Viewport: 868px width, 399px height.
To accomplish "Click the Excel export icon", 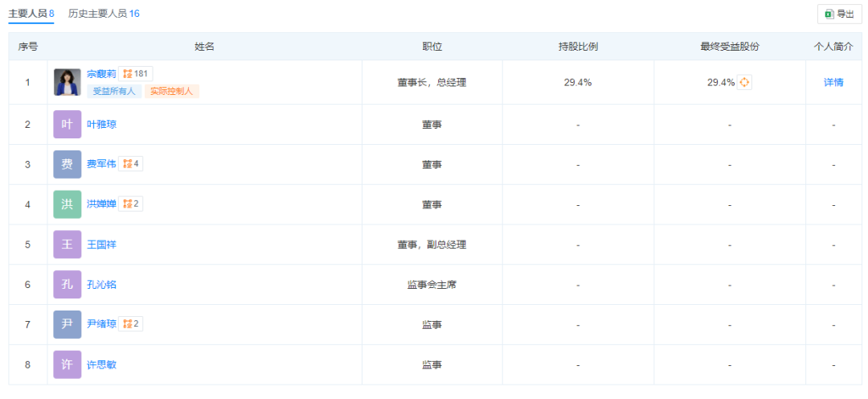I will click(829, 14).
